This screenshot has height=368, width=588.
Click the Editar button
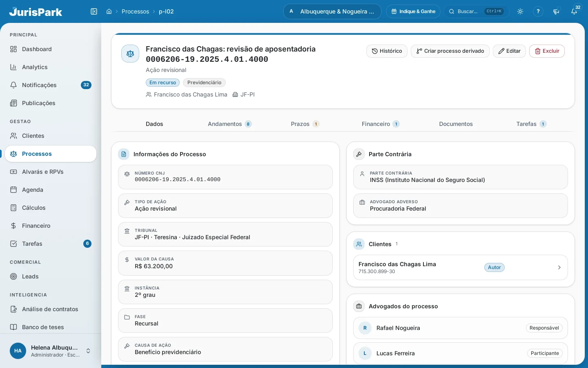[x=509, y=51]
